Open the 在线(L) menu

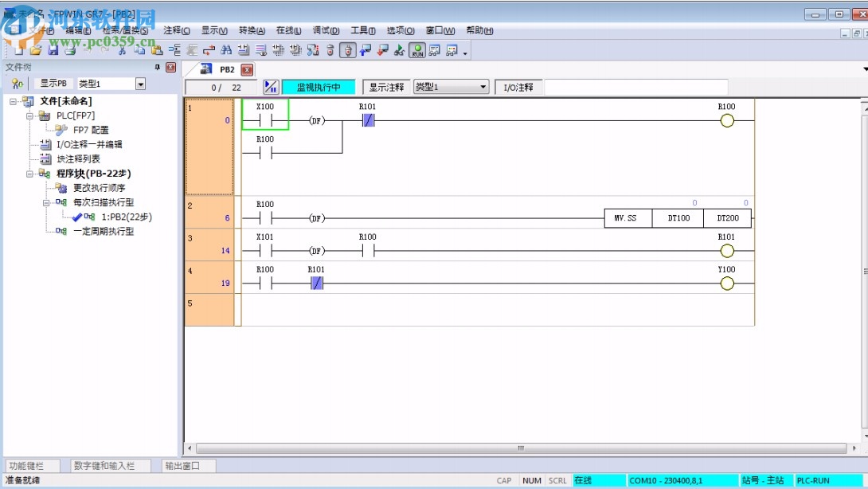[x=288, y=30]
